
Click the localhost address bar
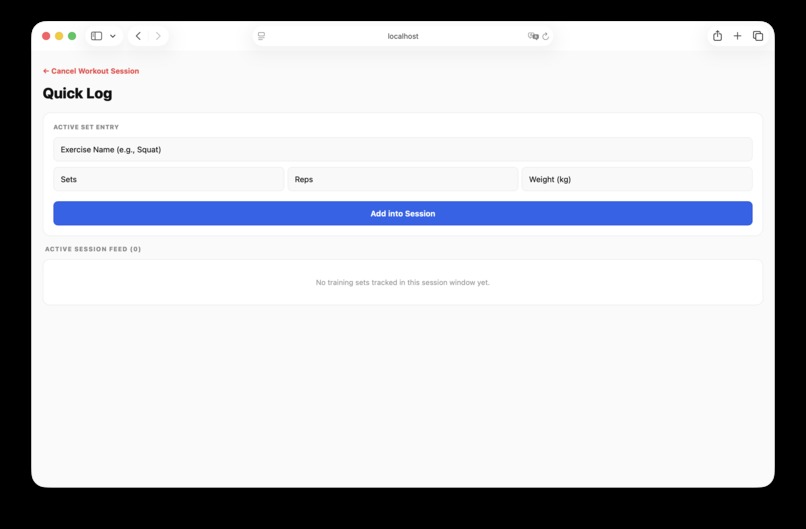click(x=402, y=36)
